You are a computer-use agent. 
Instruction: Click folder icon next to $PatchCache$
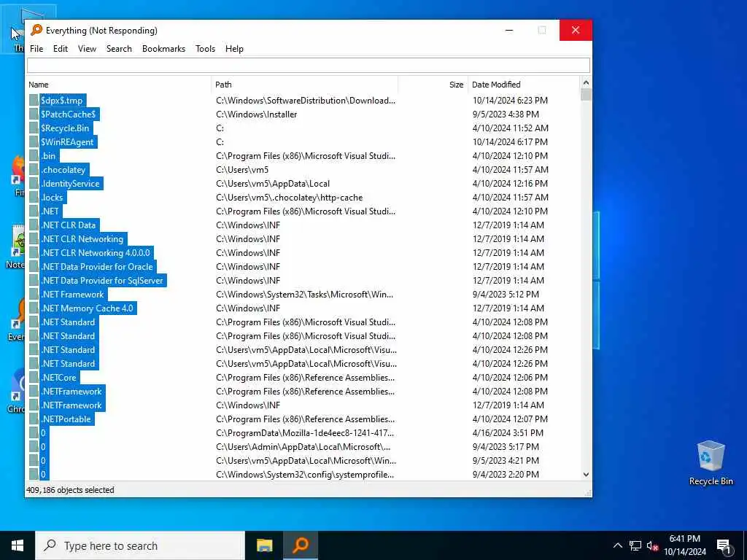pos(34,114)
